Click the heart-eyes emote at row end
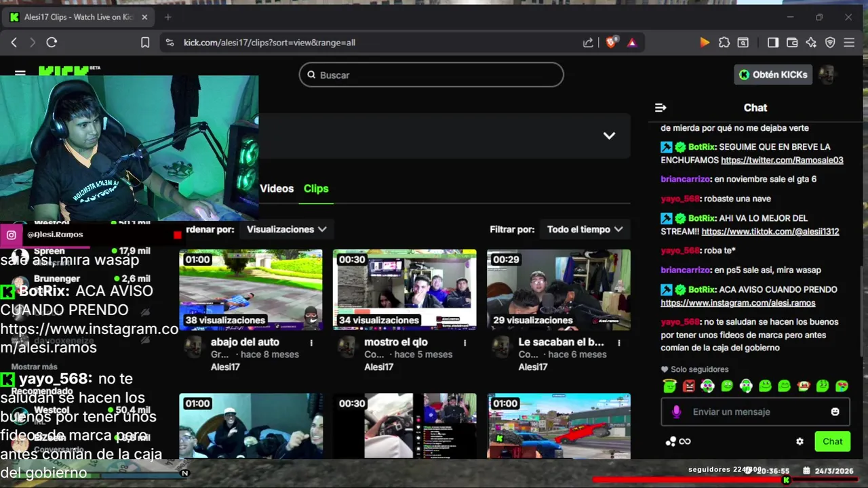Image resolution: width=868 pixels, height=488 pixels. coord(842,386)
